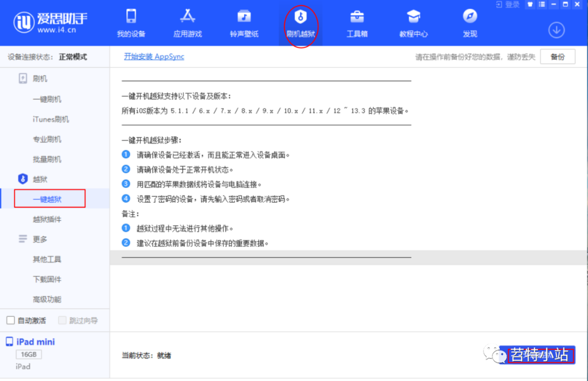Screen dimensions: 588x381
Task: Select 专业刷机 in the sidebar
Action: (47, 139)
